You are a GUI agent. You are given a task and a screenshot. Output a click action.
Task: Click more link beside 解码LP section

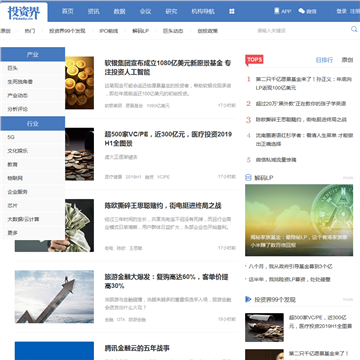348,178
